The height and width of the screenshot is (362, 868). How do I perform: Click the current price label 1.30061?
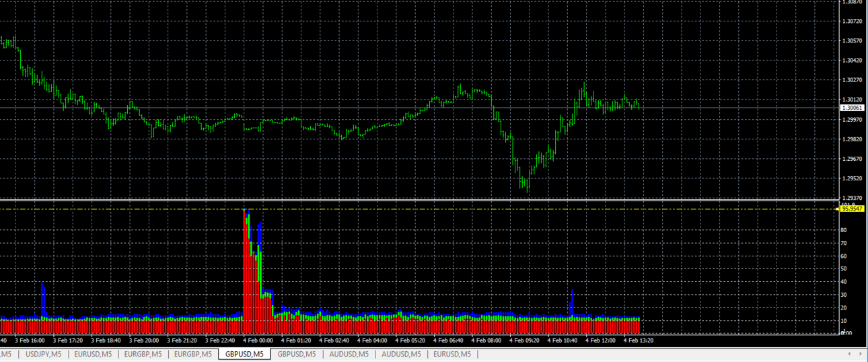(x=853, y=108)
